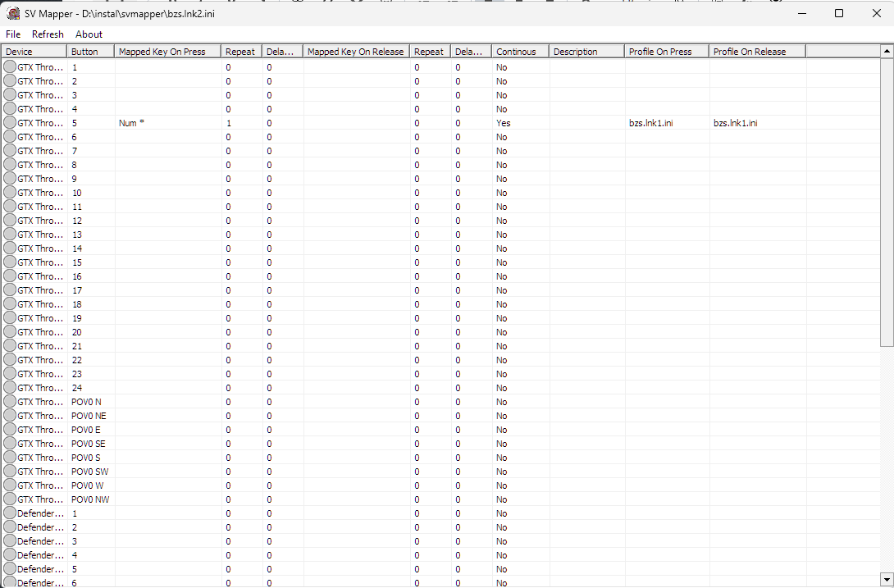Click status circle of GTX button 18 row

pyautogui.click(x=10, y=304)
